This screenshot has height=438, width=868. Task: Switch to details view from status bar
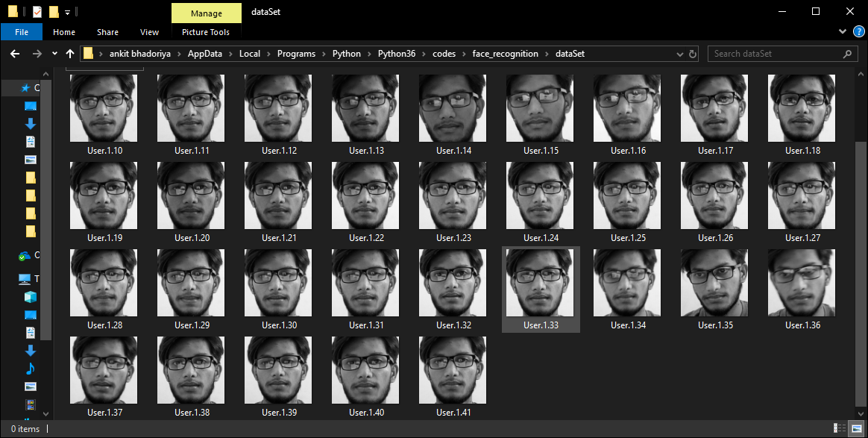tap(840, 428)
